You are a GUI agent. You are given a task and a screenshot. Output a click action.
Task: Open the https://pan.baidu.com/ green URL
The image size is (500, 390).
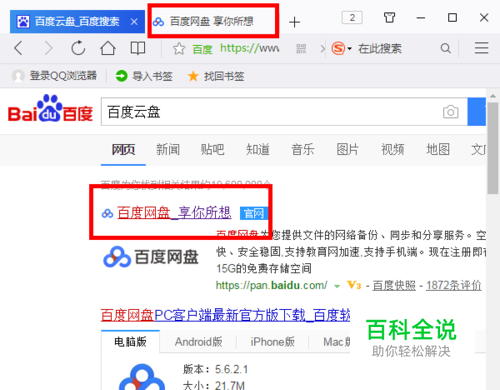click(272, 285)
